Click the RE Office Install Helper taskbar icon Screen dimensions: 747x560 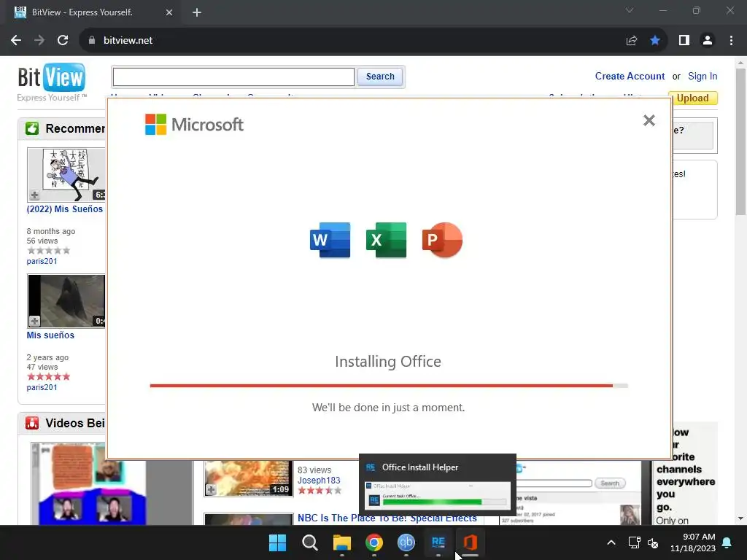tap(438, 542)
